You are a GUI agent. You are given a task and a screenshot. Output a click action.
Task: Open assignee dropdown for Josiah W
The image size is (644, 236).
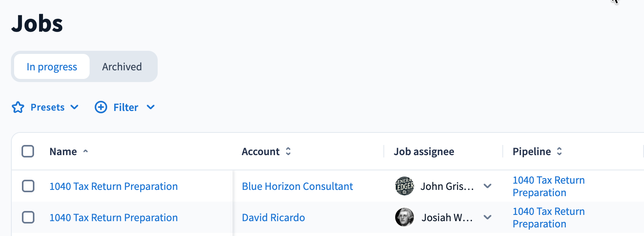click(x=487, y=217)
